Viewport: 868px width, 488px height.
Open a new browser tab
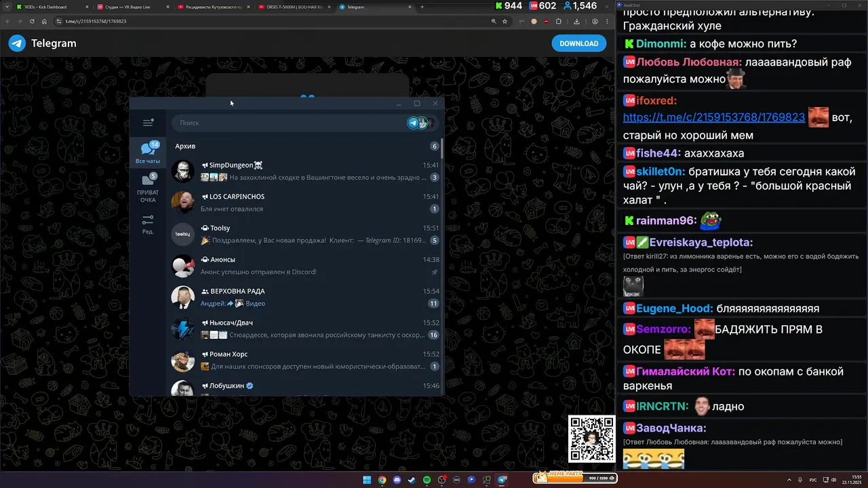click(422, 7)
